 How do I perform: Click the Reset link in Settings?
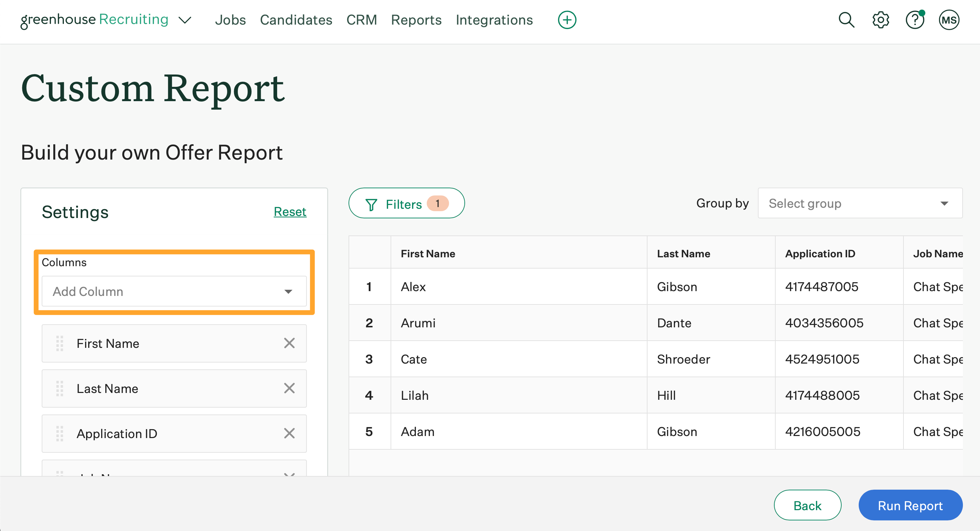pyautogui.click(x=290, y=211)
